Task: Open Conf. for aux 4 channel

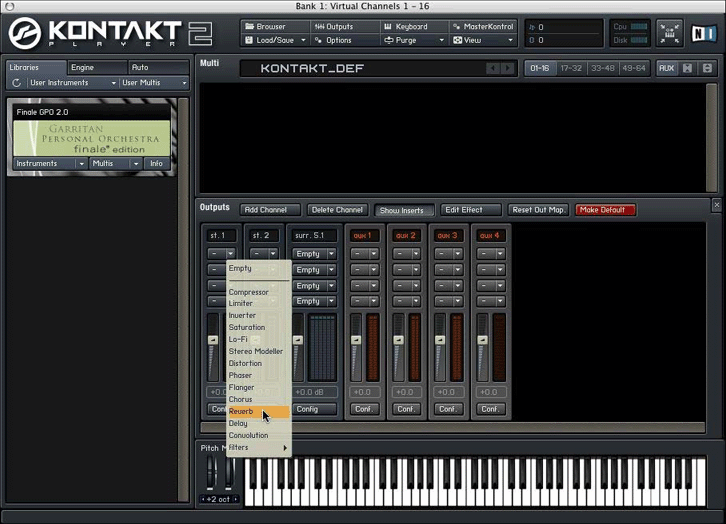Action: point(490,409)
